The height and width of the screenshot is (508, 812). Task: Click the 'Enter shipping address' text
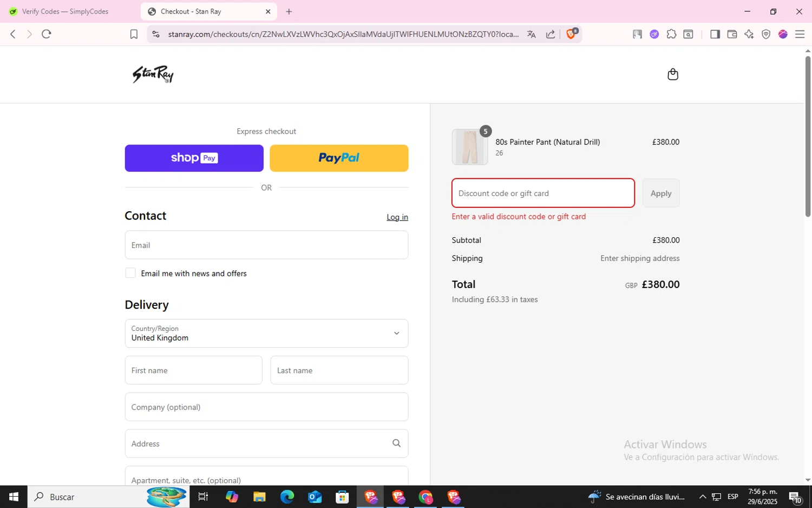pyautogui.click(x=640, y=258)
